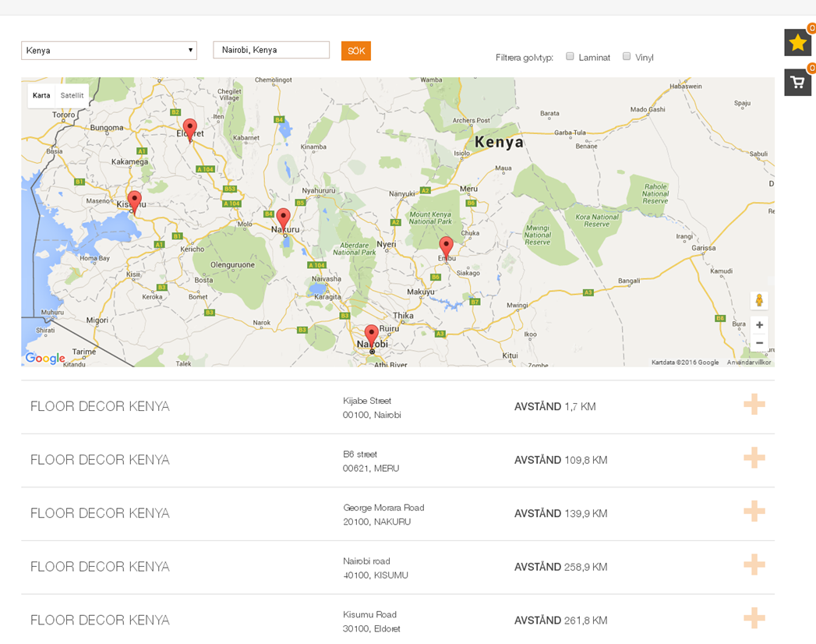Viewport: 816px width, 644px height.
Task: Click the Mount Kenya National Park label
Action: (430, 218)
